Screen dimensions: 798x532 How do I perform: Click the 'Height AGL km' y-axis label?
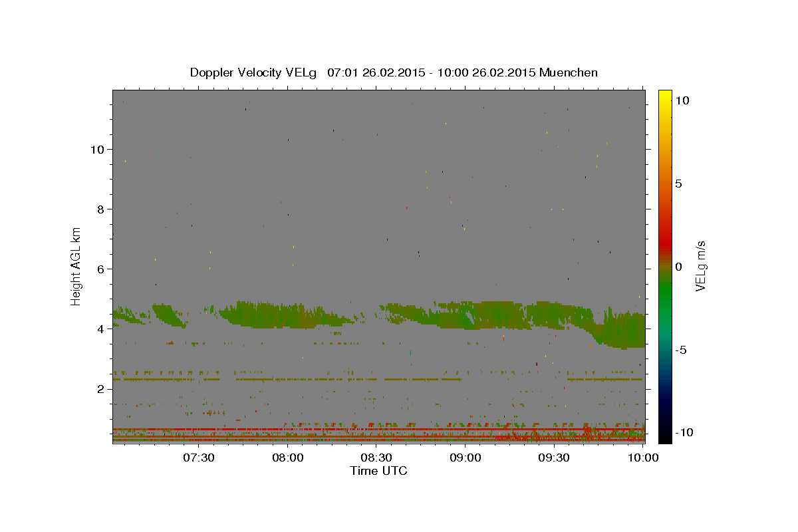click(x=76, y=266)
